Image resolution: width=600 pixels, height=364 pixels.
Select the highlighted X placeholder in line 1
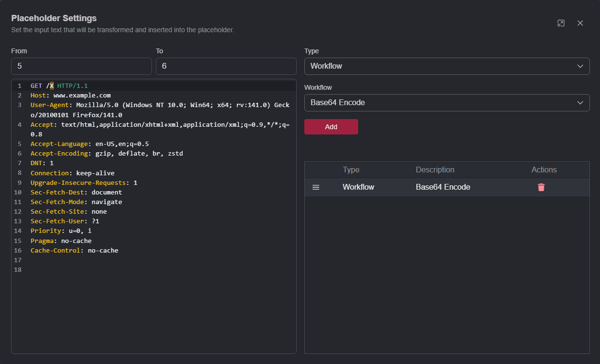coord(51,85)
